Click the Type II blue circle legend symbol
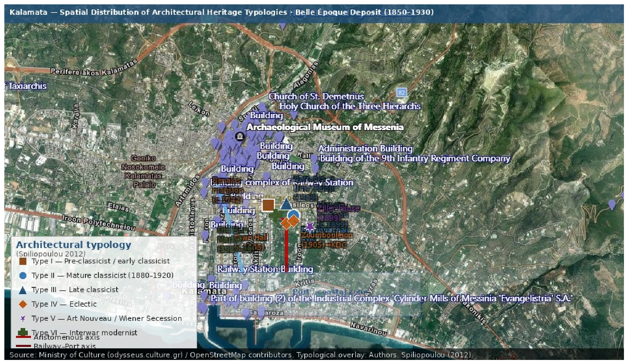 [23, 276]
